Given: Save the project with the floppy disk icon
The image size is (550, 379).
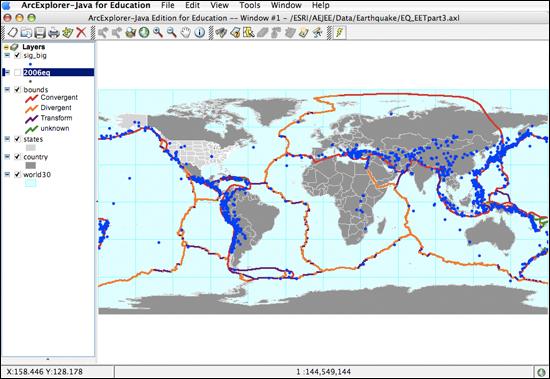Looking at the screenshot, I should coord(40,33).
